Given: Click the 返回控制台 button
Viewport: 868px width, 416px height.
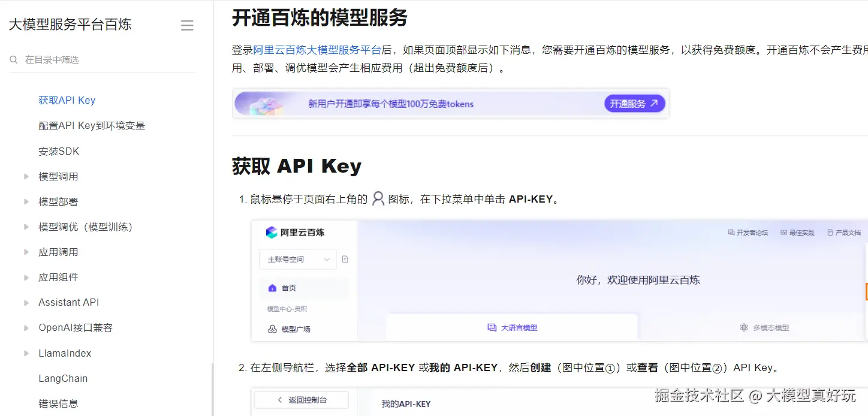Looking at the screenshot, I should [301, 400].
